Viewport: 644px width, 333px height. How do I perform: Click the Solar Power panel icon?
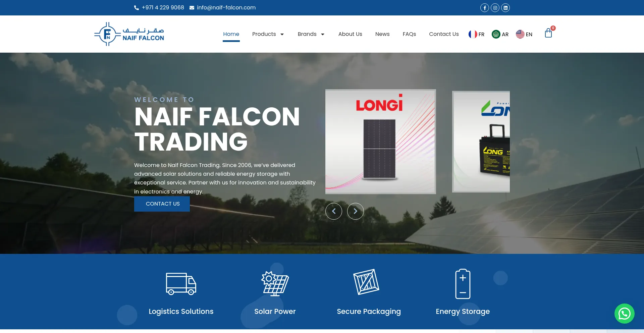pos(275,284)
